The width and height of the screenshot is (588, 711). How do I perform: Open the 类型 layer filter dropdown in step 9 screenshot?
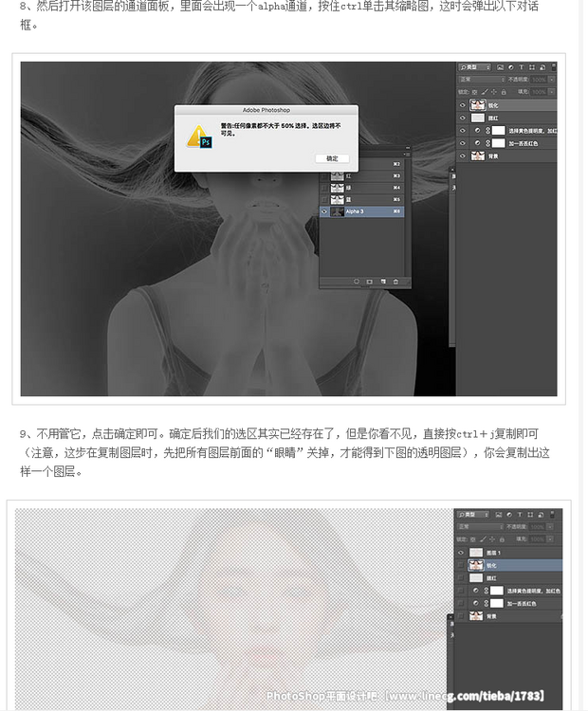pyautogui.click(x=472, y=514)
